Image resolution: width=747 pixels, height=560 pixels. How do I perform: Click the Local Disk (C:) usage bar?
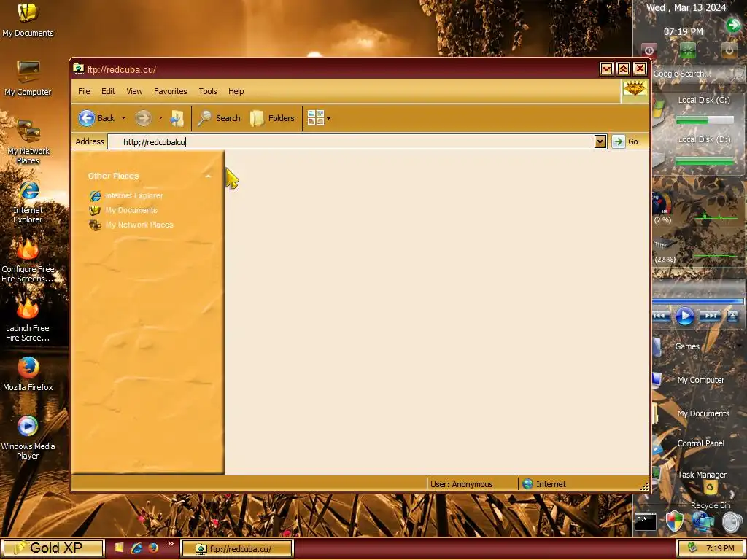click(x=705, y=121)
